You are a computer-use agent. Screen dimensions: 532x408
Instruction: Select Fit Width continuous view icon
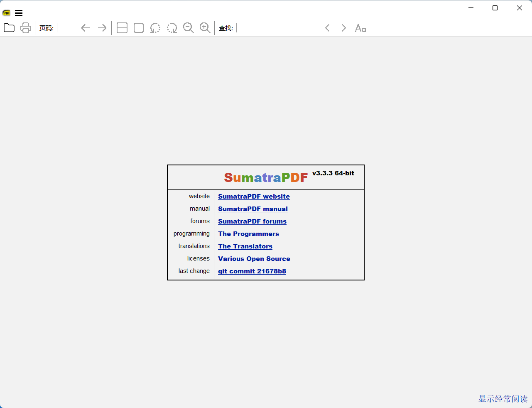(122, 28)
